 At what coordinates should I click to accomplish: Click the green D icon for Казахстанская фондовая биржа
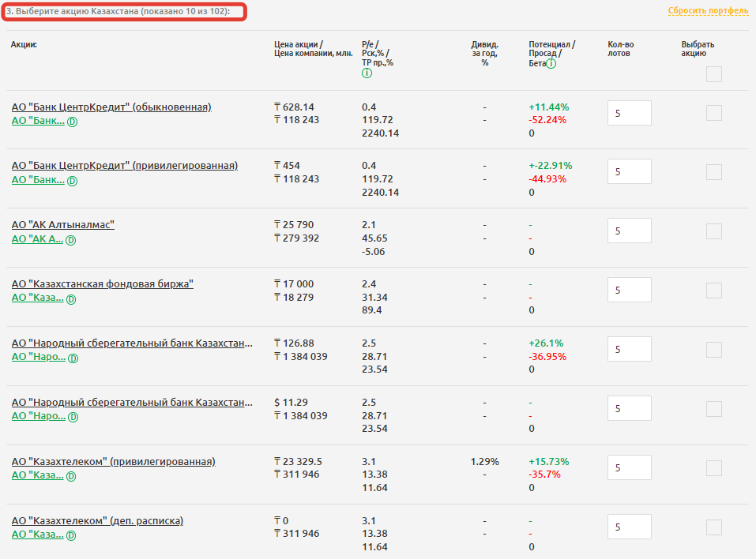71,299
